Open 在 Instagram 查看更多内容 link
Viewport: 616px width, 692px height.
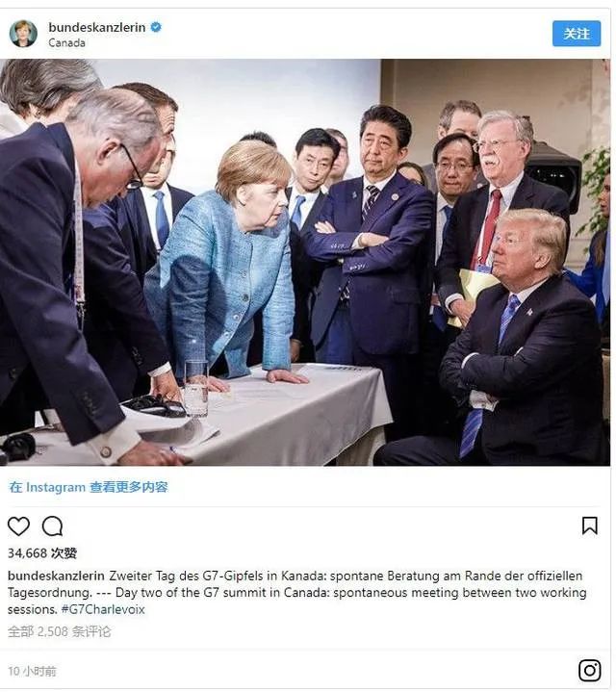[89, 487]
